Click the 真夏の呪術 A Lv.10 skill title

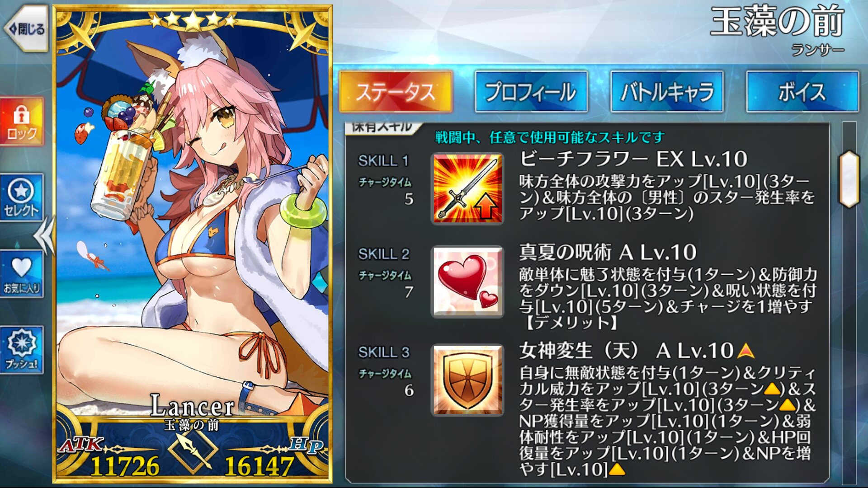click(x=608, y=252)
